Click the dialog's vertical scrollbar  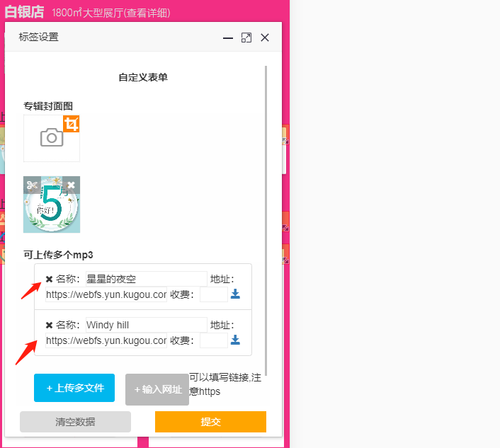tap(266, 221)
